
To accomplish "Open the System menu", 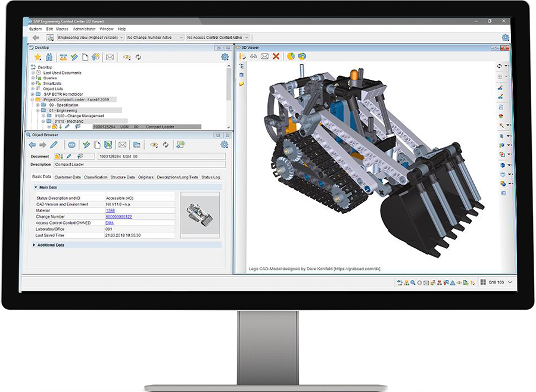I will (35, 29).
